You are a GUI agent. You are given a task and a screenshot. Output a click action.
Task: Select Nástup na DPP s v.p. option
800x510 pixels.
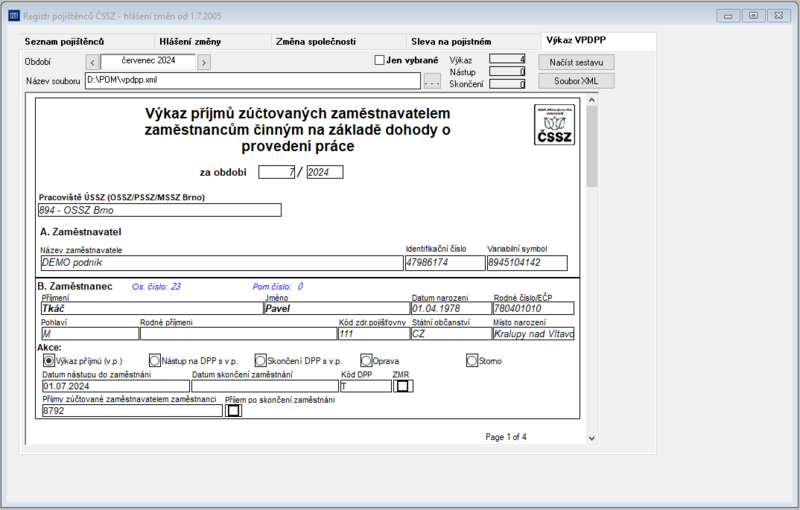(x=155, y=361)
